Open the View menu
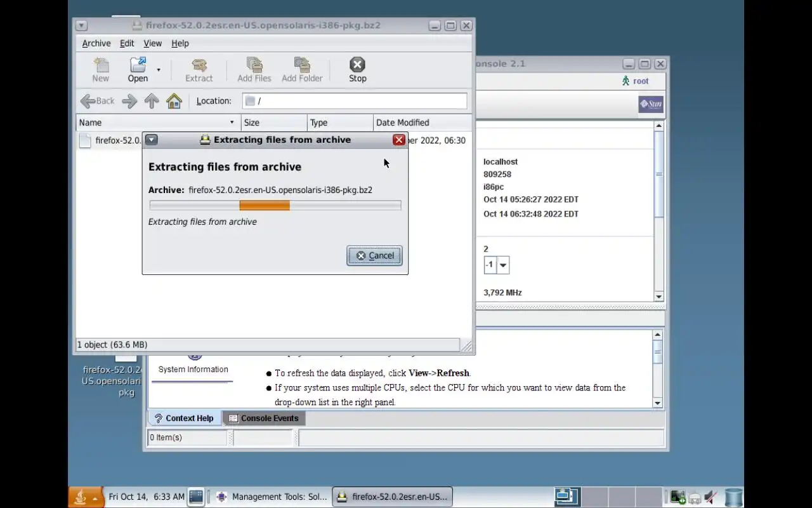Screen dimensions: 812x508 click(x=152, y=43)
